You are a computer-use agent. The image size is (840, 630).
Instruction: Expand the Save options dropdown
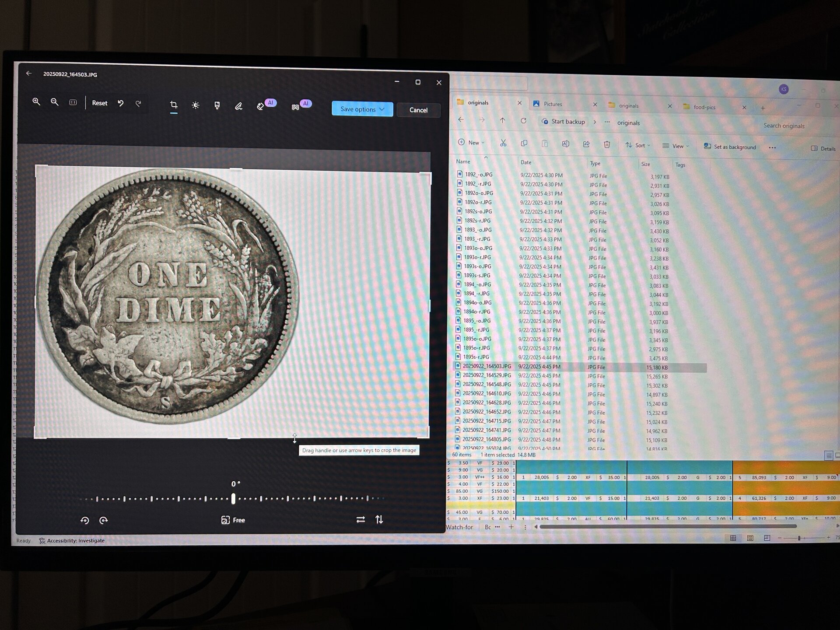[x=362, y=109]
